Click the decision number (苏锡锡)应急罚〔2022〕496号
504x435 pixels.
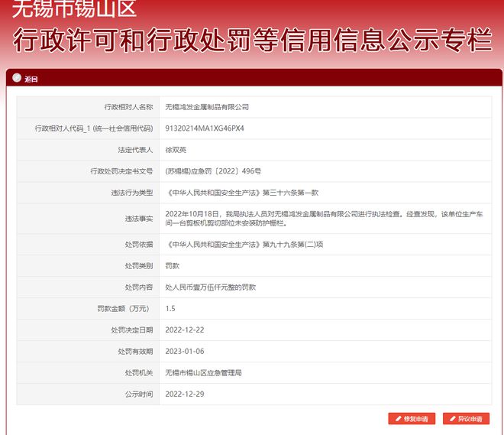click(x=213, y=171)
